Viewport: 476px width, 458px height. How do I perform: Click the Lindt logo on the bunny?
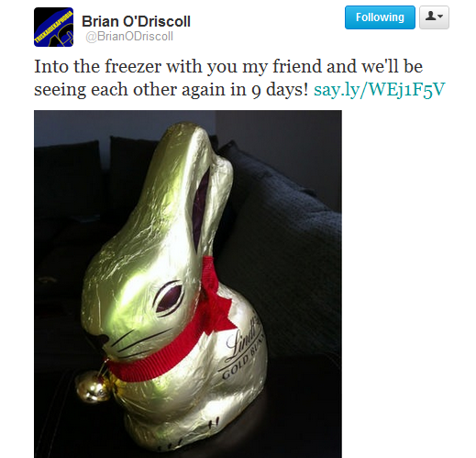[245, 338]
